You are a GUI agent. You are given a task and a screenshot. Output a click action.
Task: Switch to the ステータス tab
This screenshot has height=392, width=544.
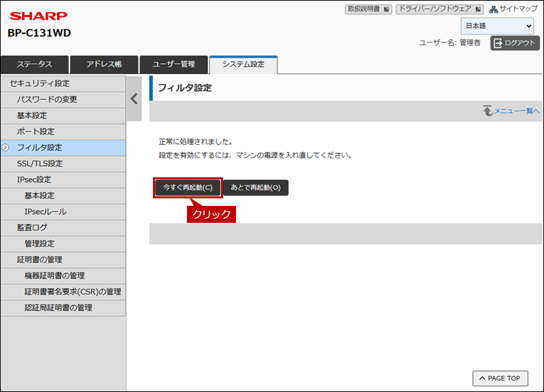[35, 65]
